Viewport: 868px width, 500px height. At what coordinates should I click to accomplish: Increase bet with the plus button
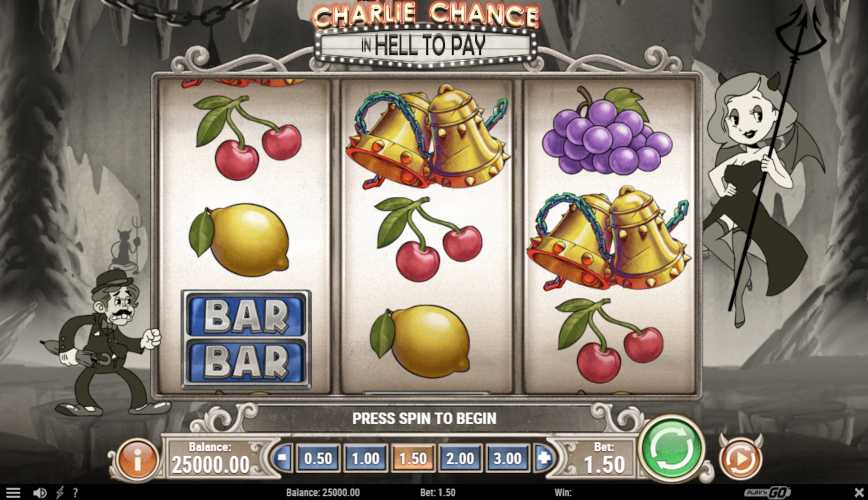(x=545, y=458)
